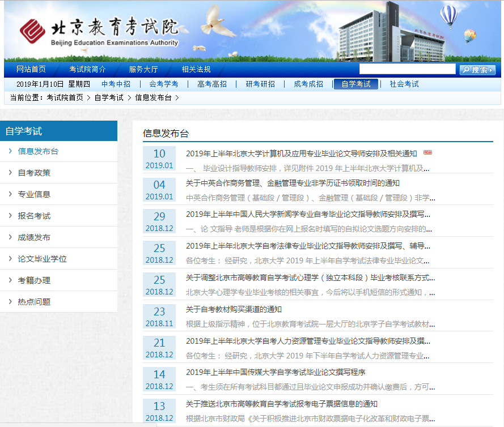Expand 自考政策 in the sidebar

coord(34,173)
